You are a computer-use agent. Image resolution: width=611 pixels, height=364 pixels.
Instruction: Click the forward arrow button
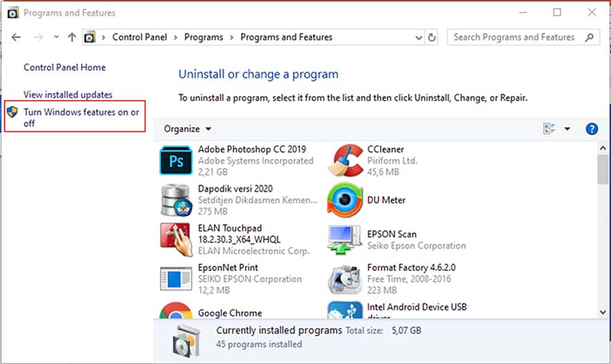[38, 37]
